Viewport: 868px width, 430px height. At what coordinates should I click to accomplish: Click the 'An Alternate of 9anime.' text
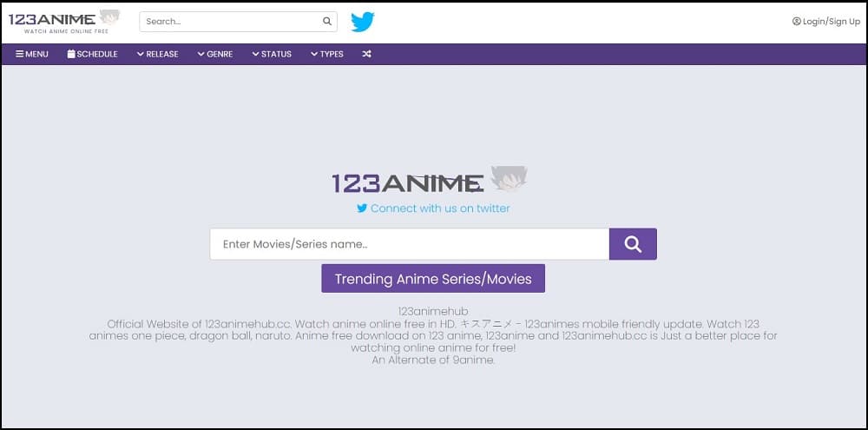(x=433, y=360)
